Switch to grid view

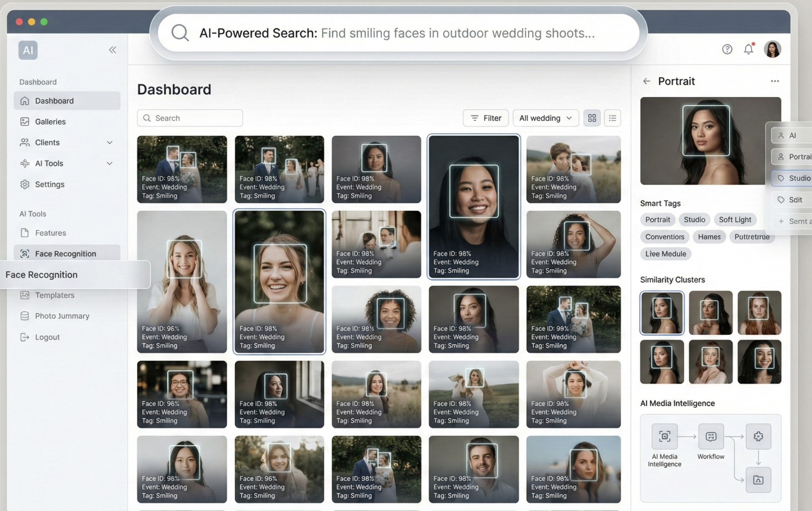tap(592, 118)
